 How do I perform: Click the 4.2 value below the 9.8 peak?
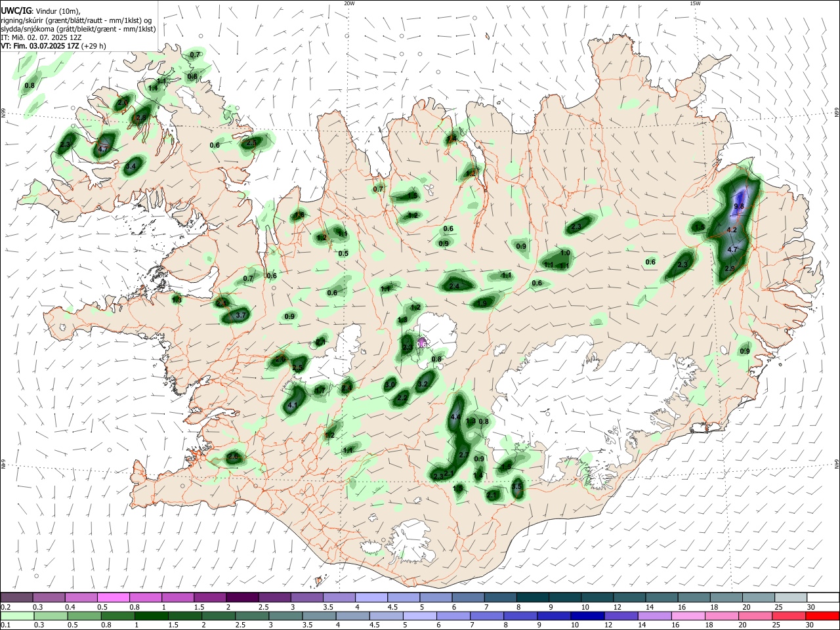pos(732,230)
